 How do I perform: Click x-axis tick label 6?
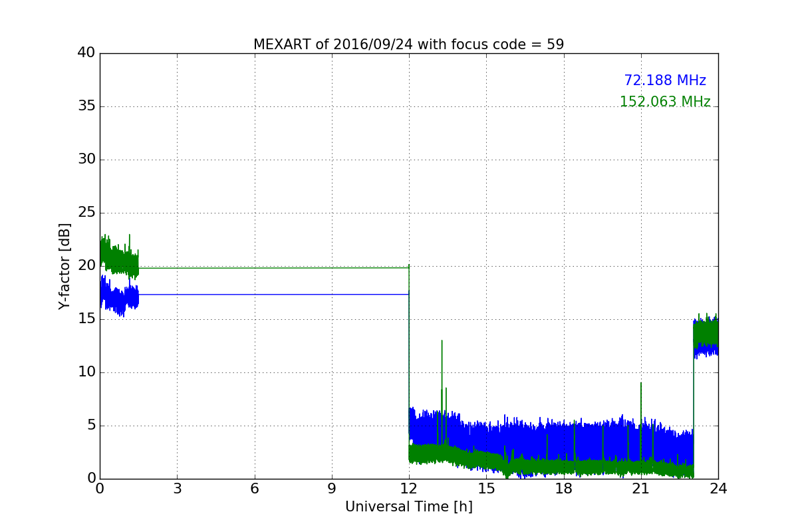[254, 488]
